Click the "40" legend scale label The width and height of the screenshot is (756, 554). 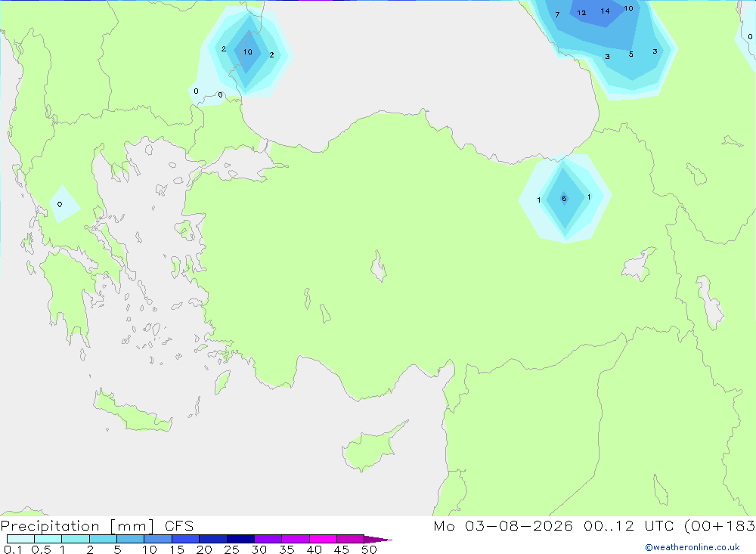[x=314, y=549]
